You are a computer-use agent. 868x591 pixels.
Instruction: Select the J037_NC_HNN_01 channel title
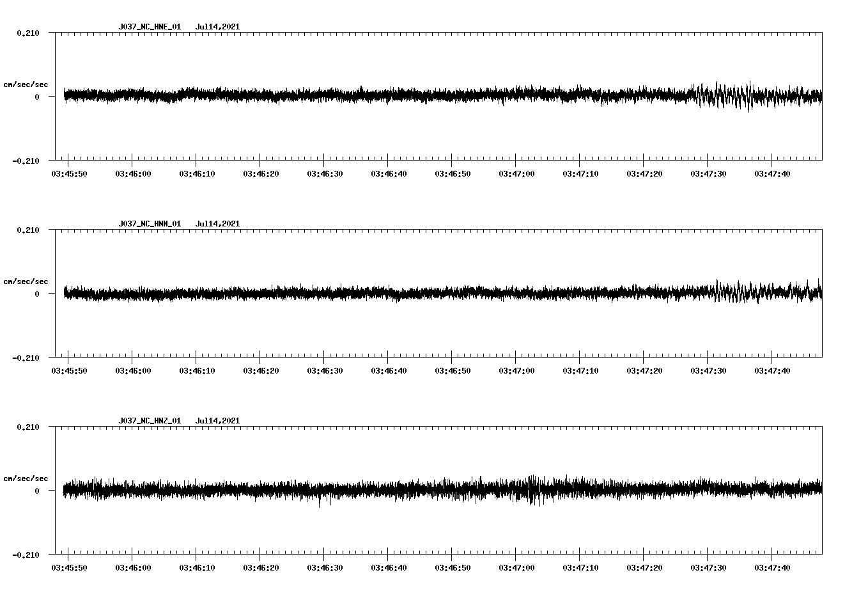click(x=150, y=224)
